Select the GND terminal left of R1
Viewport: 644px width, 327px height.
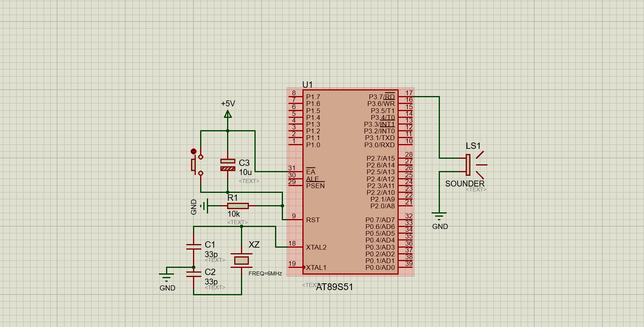coord(204,206)
